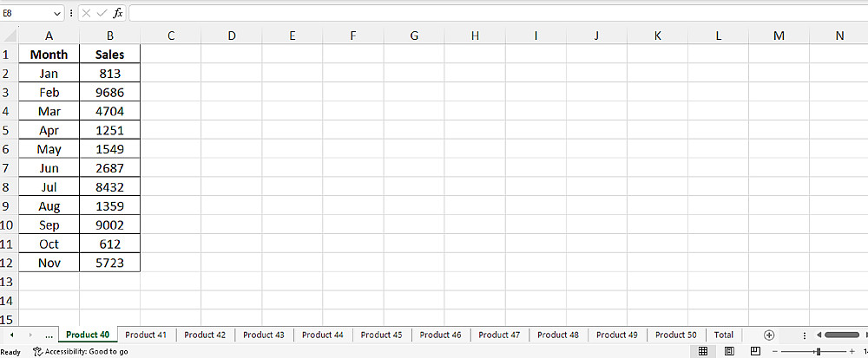Click the Accessibility: Good to go status
Screen dimensions: 868x358
[81, 351]
